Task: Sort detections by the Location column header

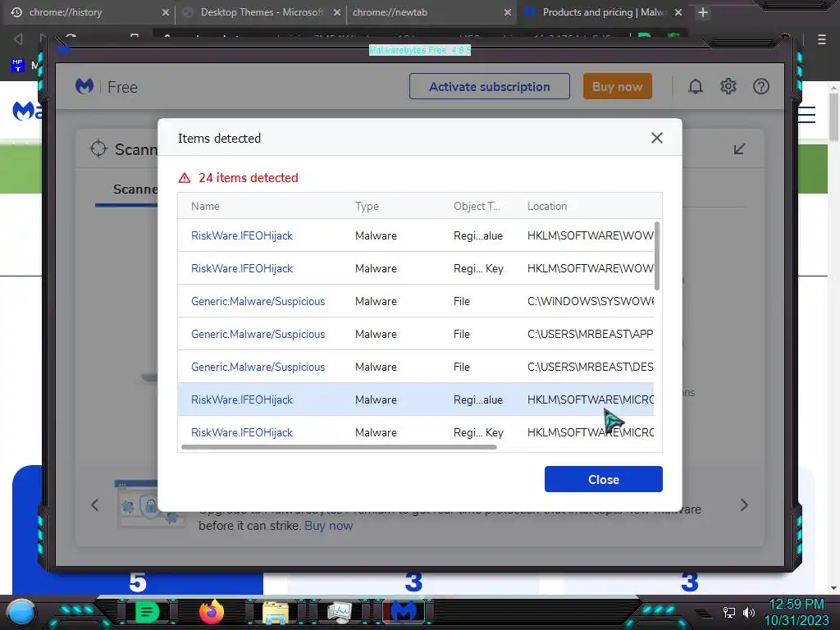Action: [547, 206]
